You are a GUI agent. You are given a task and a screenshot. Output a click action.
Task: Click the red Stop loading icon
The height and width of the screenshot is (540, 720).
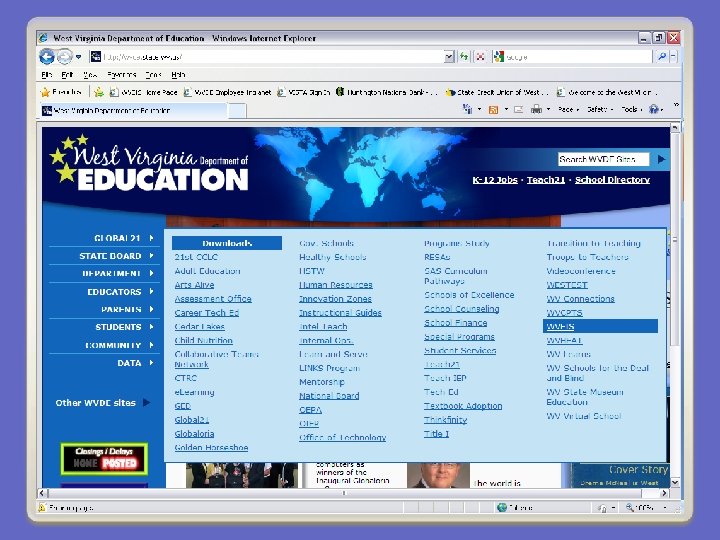(x=480, y=57)
